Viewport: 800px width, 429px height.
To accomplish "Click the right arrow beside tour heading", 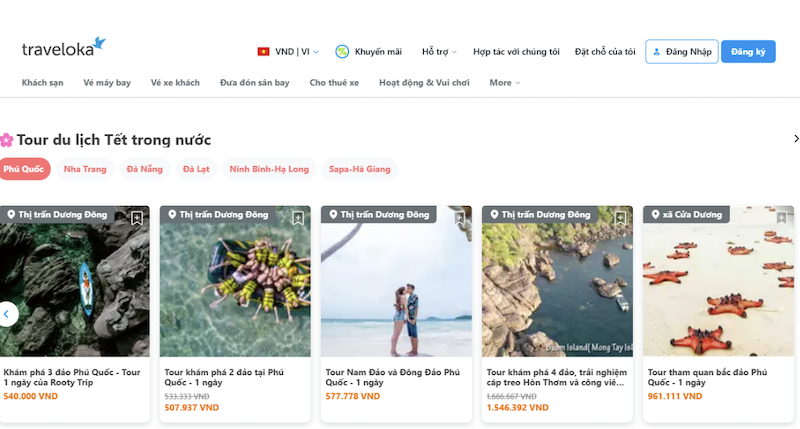I will click(x=796, y=139).
